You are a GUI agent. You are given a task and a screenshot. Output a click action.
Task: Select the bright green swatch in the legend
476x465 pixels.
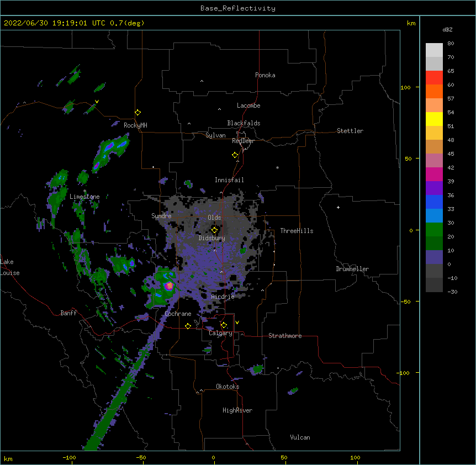pyautogui.click(x=434, y=230)
